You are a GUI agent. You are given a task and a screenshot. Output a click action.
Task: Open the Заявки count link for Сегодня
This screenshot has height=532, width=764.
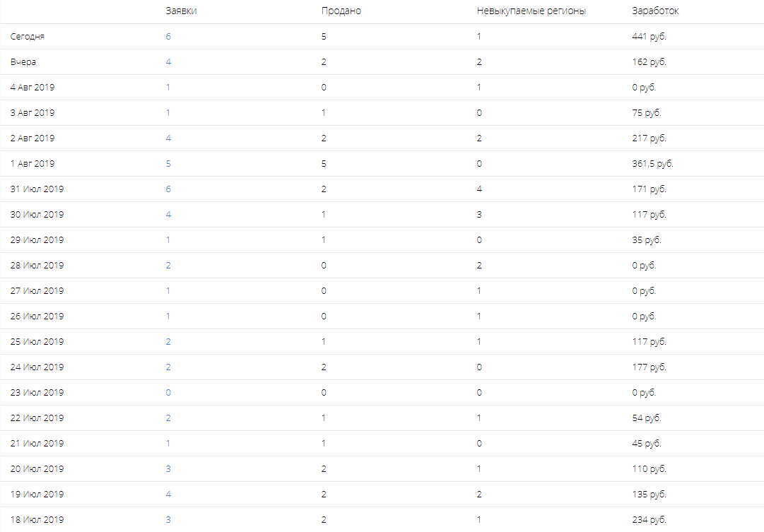pos(168,37)
